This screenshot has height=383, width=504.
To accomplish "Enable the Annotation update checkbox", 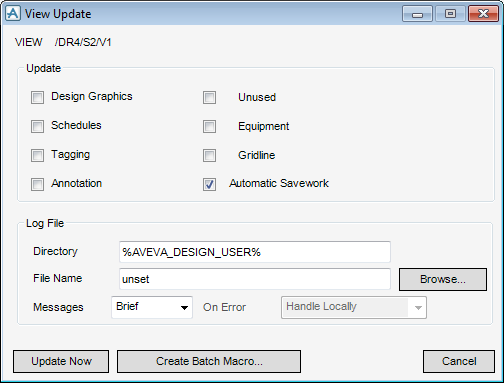I will click(x=37, y=184).
